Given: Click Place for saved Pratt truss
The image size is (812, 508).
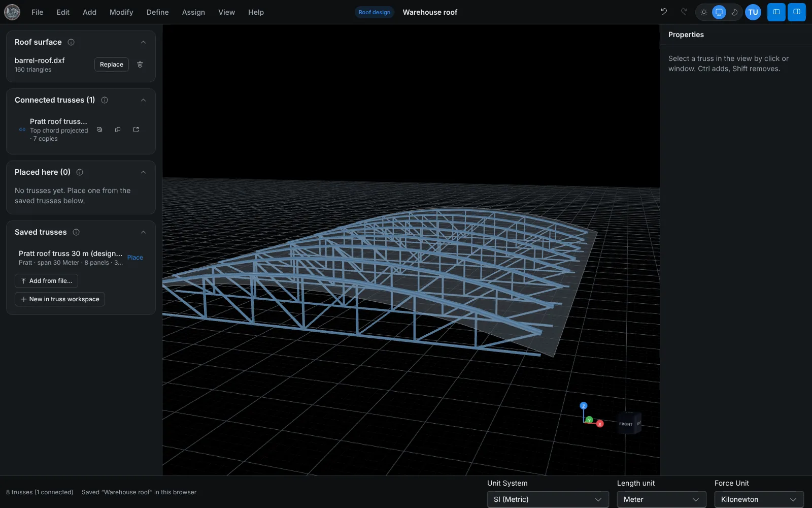Looking at the screenshot, I should tap(135, 258).
